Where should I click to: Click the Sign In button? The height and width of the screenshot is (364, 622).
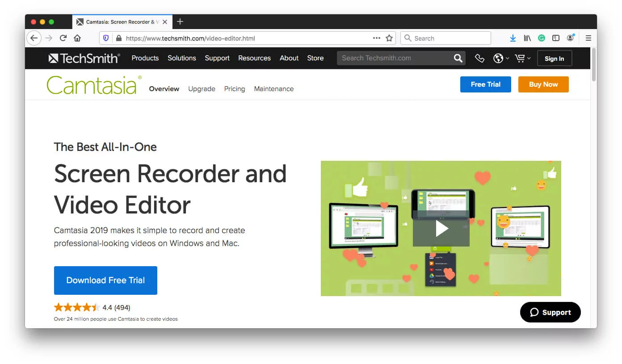554,59
